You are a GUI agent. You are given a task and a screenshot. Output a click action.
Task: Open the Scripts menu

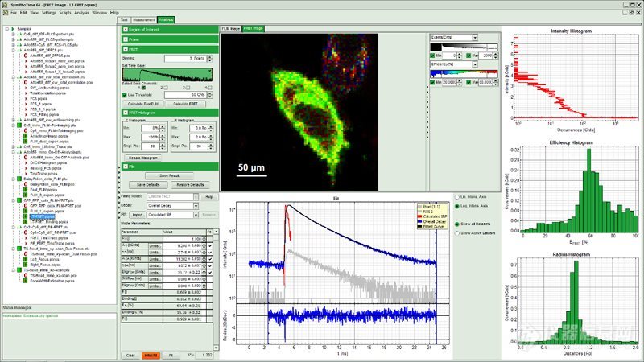[64, 14]
